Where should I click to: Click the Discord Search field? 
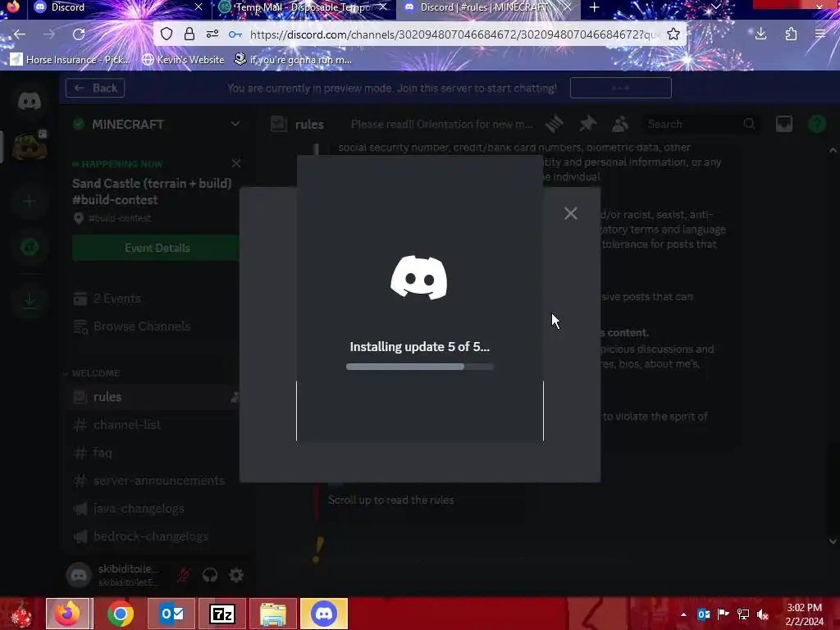click(x=701, y=124)
